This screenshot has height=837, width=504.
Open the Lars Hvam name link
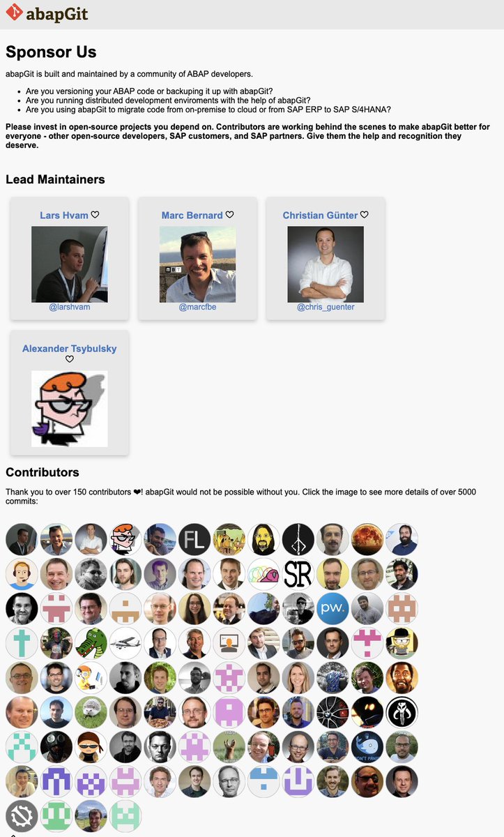64,216
